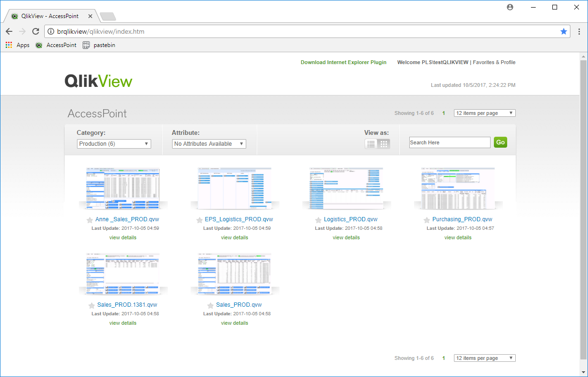The image size is (588, 377).
Task: View details for Sales_PROD.1381.qvw
Action: (123, 323)
